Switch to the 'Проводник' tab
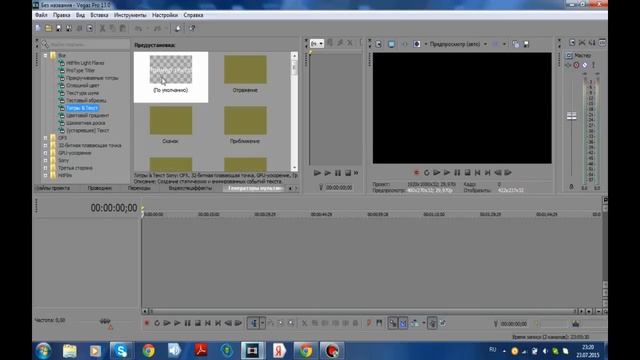Screen dimensions: 640x360 pos(100,188)
